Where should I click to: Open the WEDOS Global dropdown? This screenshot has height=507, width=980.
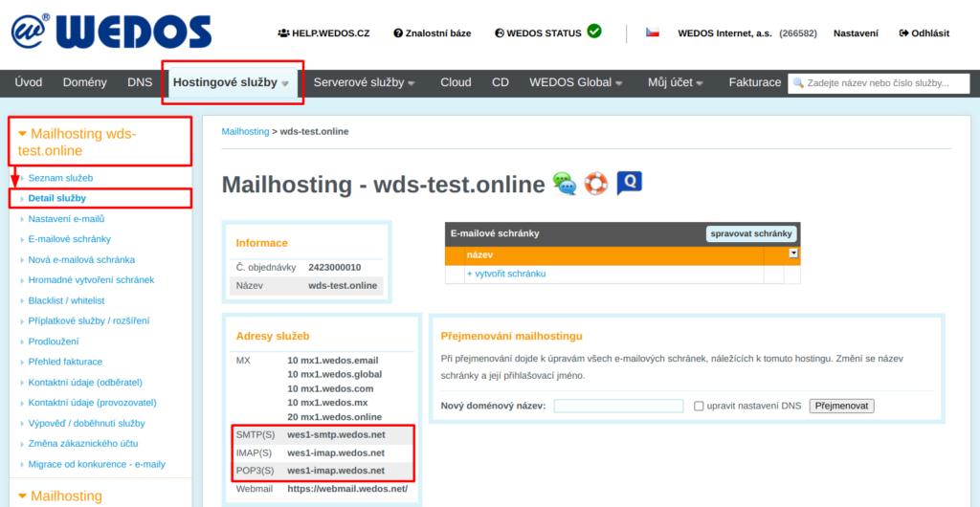click(x=575, y=82)
